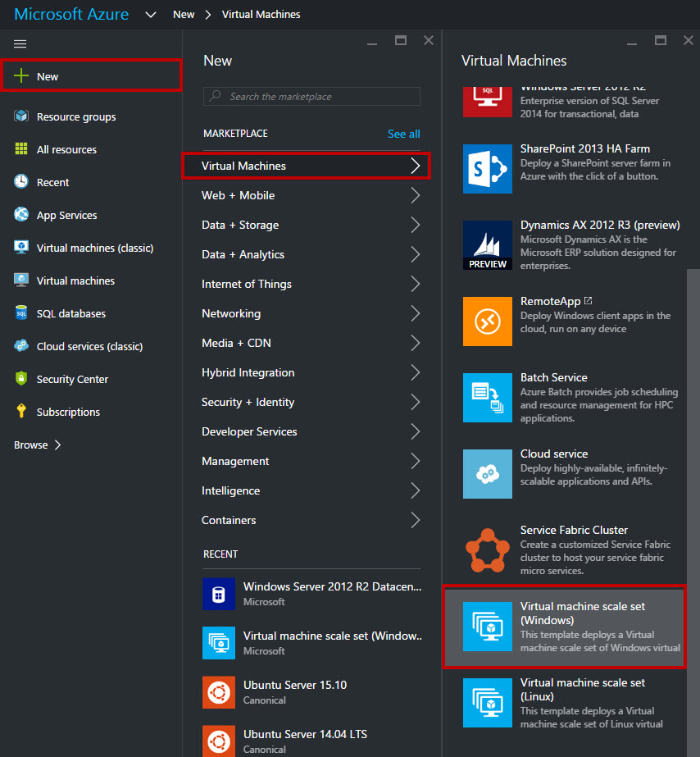Click New in the breadcrumb
This screenshot has width=700, height=757.
pos(184,15)
